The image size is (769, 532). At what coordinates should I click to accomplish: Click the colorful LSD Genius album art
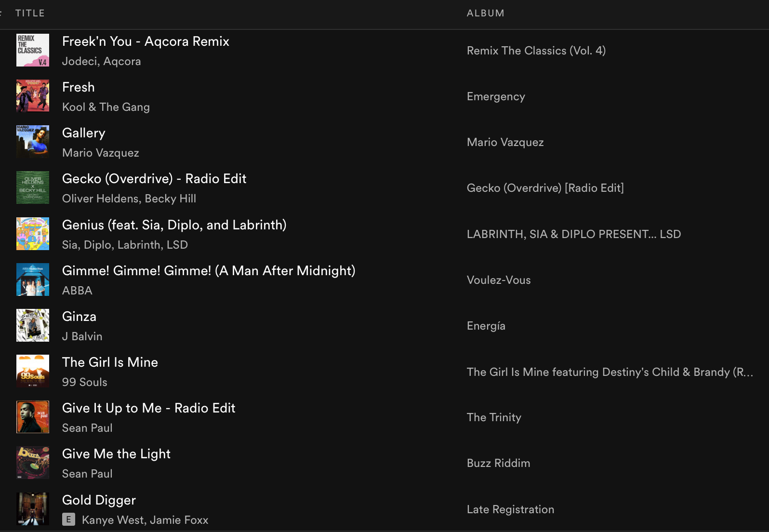point(33,234)
